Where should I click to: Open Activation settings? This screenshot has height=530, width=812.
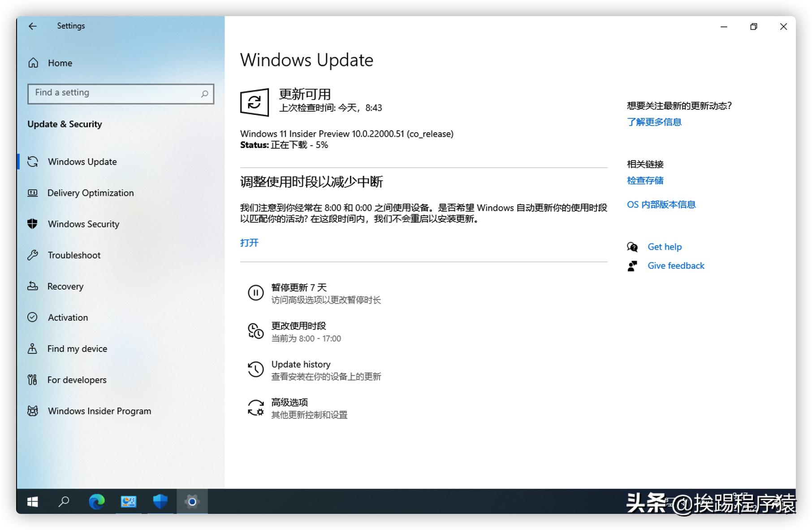click(x=67, y=317)
